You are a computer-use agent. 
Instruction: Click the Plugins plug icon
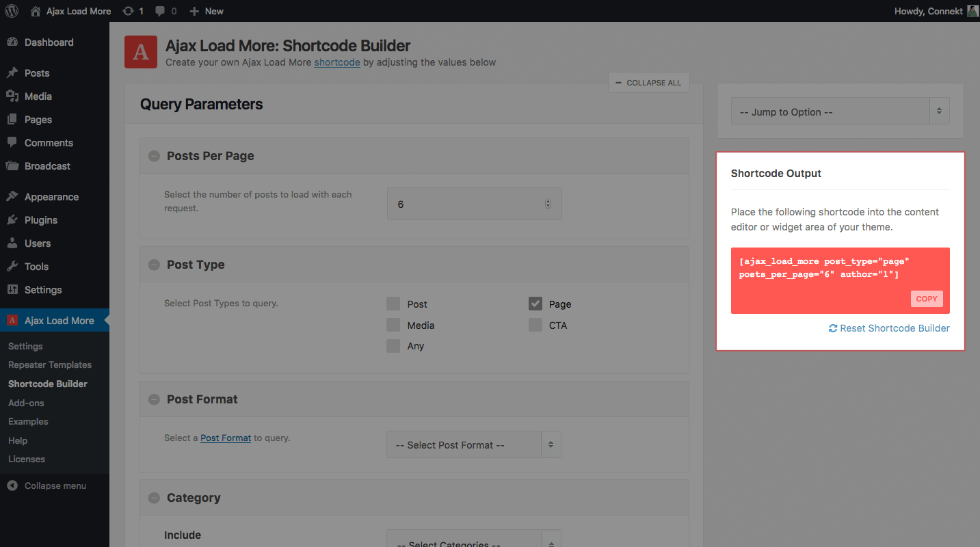[x=12, y=220]
